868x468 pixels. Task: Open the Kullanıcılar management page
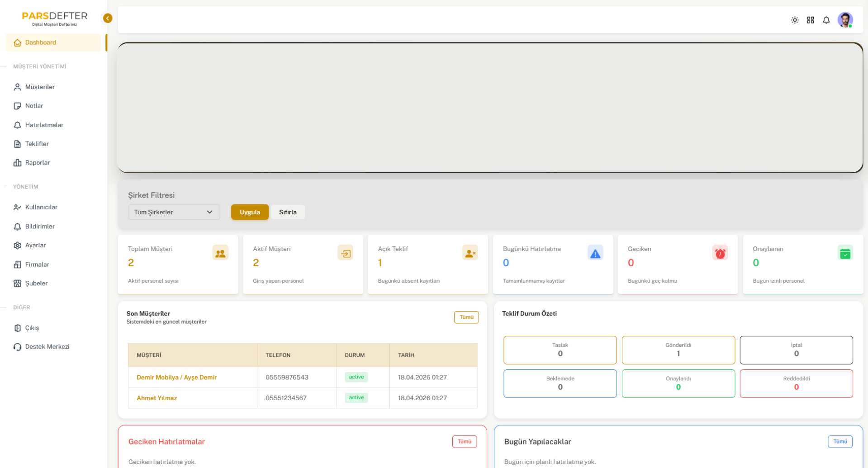[41, 207]
